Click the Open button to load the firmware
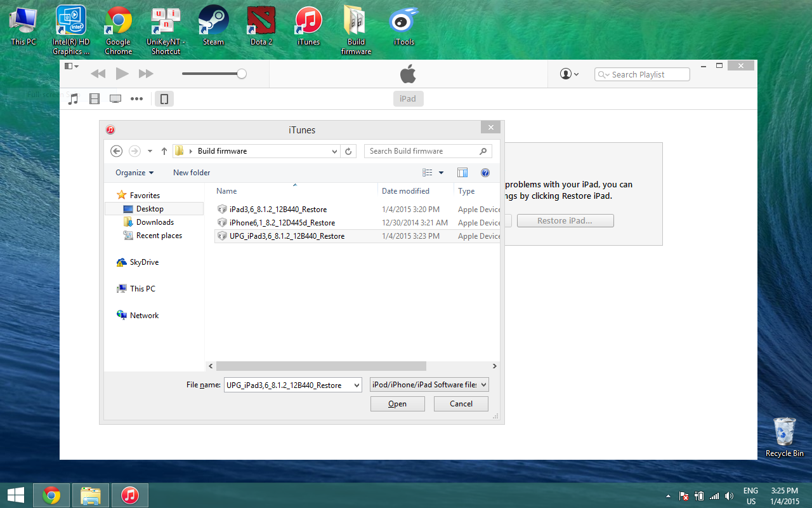The height and width of the screenshot is (508, 812). (397, 403)
